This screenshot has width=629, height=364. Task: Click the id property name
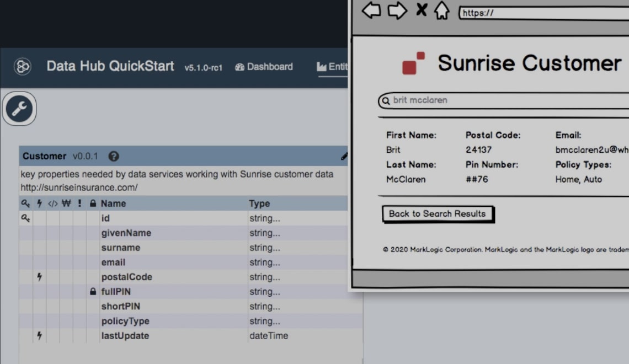pyautogui.click(x=105, y=218)
